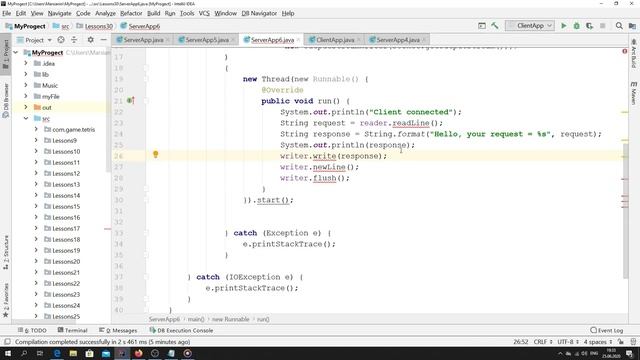Open the Windows Start menu
Viewport: 640px width, 360px height.
[x=7, y=353]
